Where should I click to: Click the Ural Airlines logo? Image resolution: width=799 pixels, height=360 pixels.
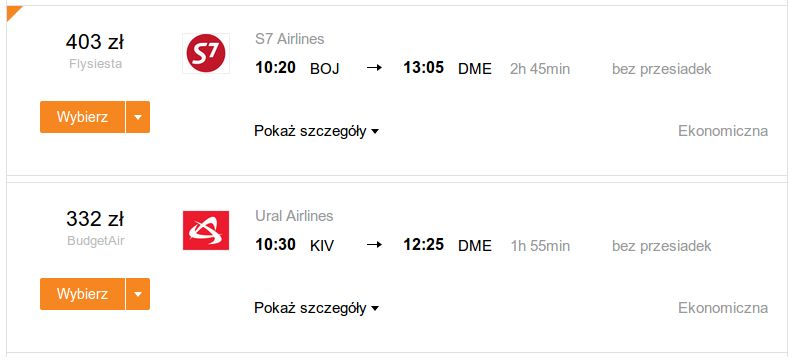tap(206, 230)
